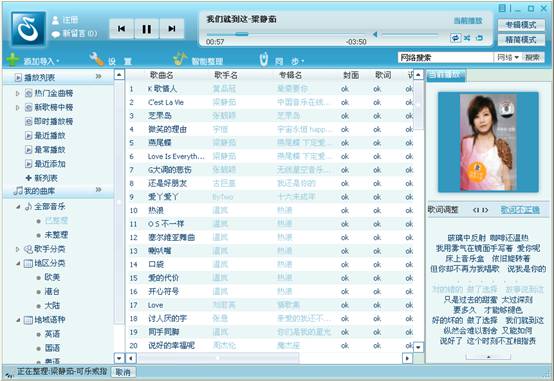Click the plus icon for 新列表
This screenshot has height=381, width=554.
(x=29, y=178)
